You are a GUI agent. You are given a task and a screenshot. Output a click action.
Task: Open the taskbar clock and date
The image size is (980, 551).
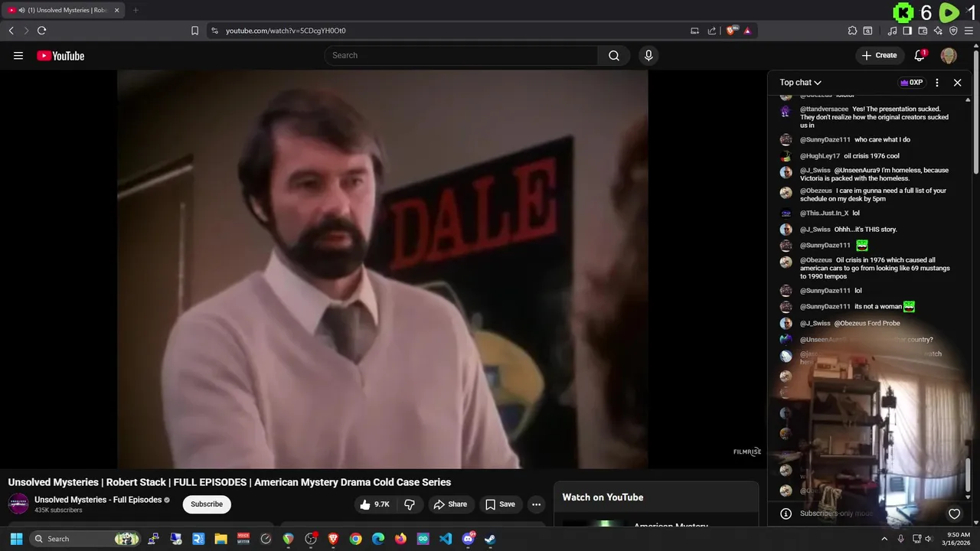[958, 539]
